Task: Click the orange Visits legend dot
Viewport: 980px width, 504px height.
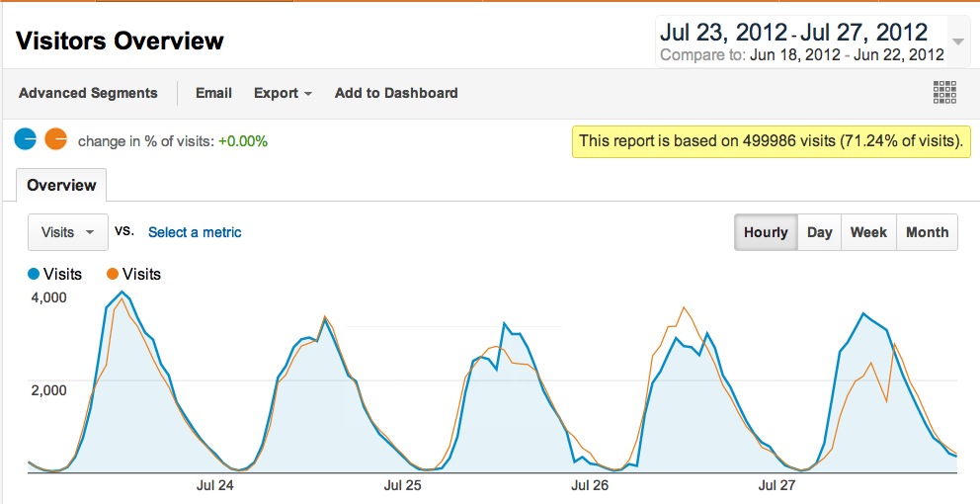Action: tap(113, 274)
